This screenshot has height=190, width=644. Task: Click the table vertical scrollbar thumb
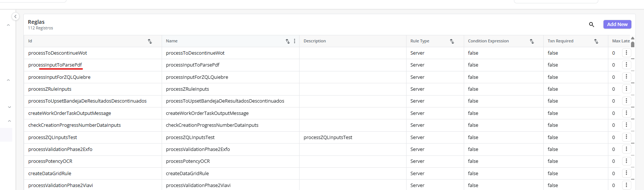coord(632,44)
